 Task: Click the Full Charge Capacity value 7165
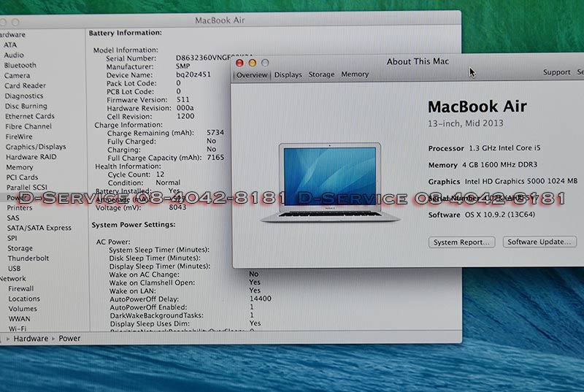coord(215,158)
